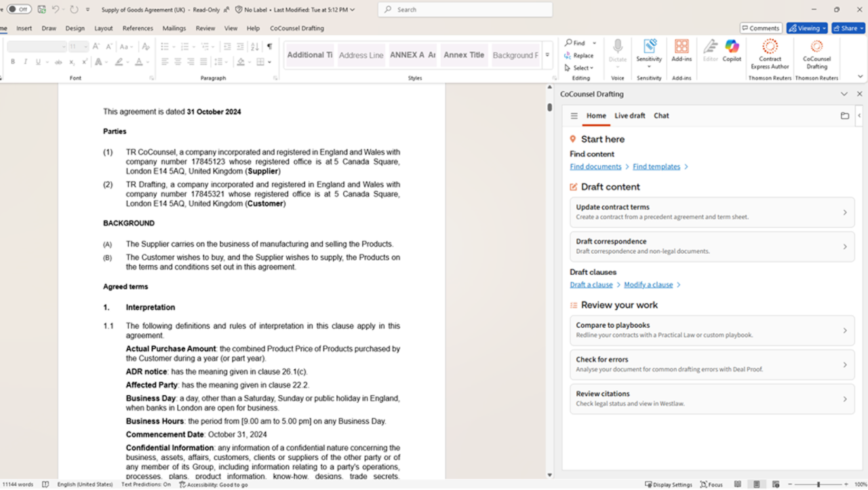Toggle the AutoSave switch
The width and height of the screenshot is (868, 490).
click(20, 10)
